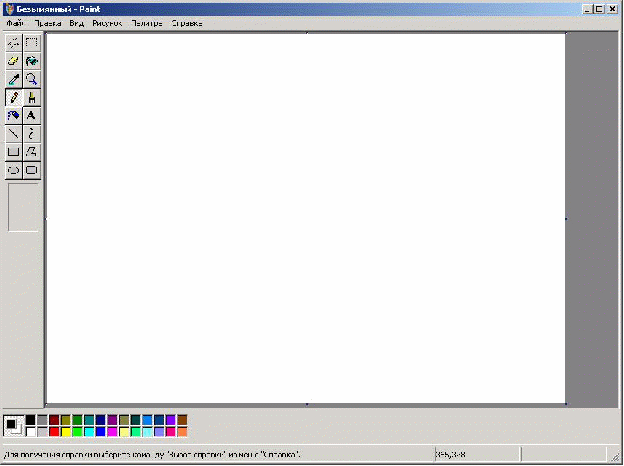Select the Pencil tool
624x466 pixels.
click(x=14, y=97)
